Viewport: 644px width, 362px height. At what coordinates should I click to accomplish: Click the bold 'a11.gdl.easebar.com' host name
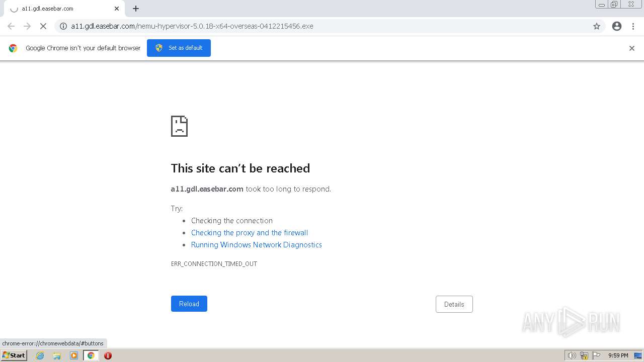(x=207, y=189)
